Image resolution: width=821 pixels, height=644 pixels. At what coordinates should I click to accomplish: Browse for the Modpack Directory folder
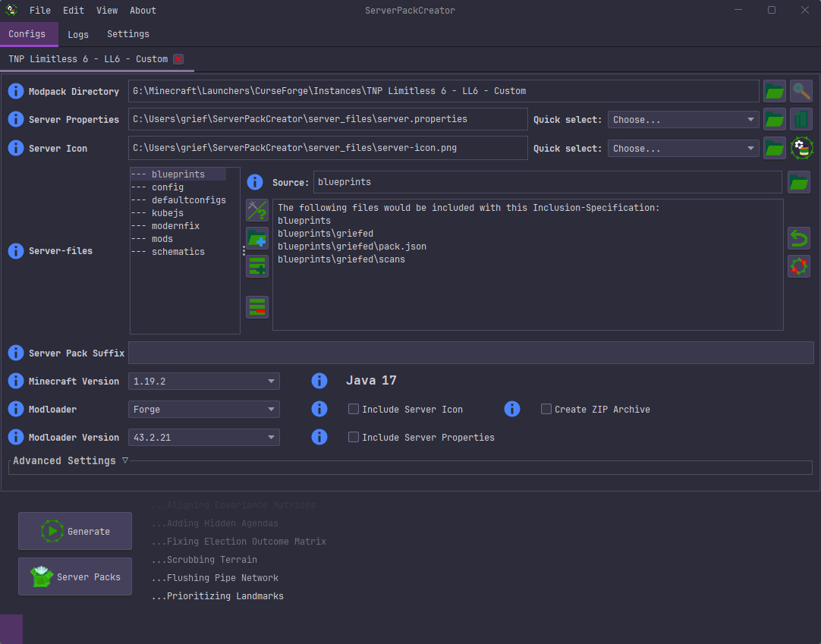(x=774, y=90)
